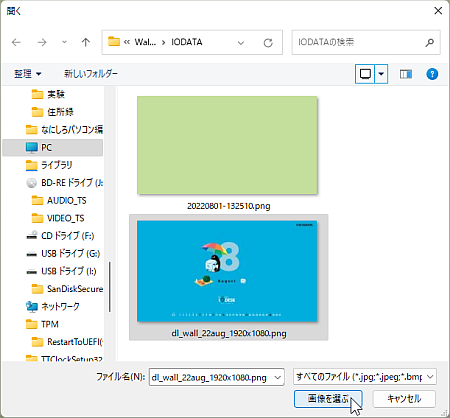
Task: Click the magnifier search icon
Action: click(430, 42)
